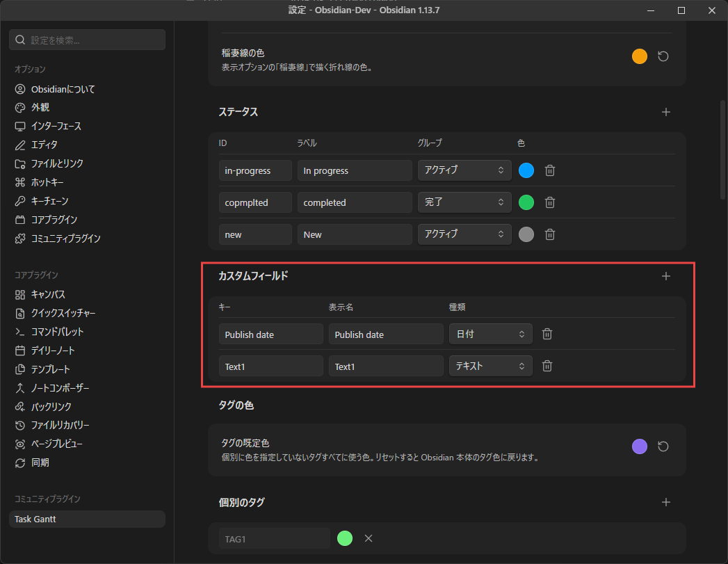Remove the TAG1 tag with X icon
This screenshot has width=728, height=564.
(369, 538)
